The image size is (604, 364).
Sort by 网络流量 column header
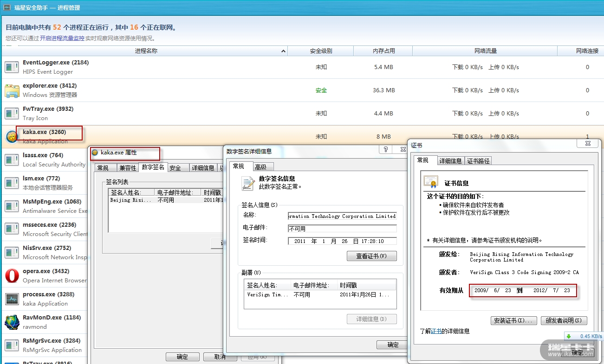click(x=485, y=51)
